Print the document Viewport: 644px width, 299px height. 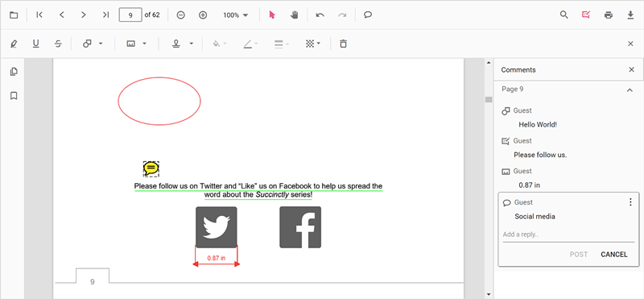[609, 15]
